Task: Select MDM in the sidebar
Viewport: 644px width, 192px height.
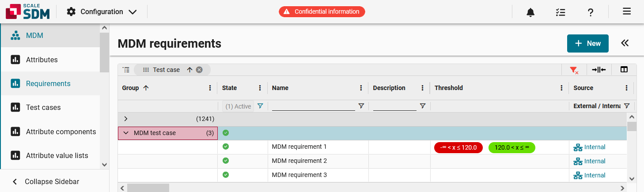Action: point(50,35)
